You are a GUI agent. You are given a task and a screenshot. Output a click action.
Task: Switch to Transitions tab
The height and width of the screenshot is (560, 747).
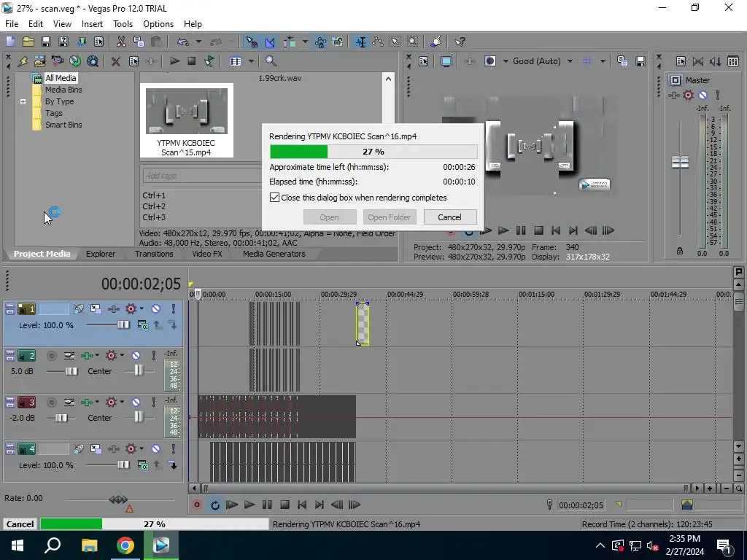tap(154, 254)
